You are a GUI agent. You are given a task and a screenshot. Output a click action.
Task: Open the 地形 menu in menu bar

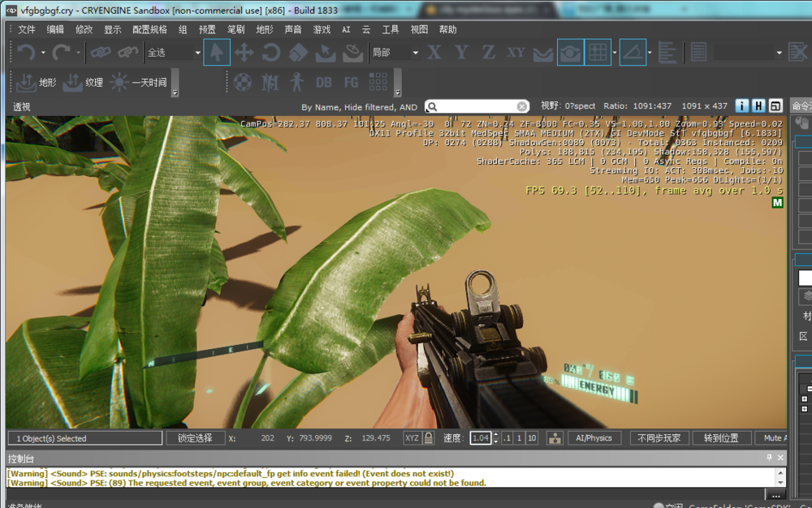tap(265, 29)
